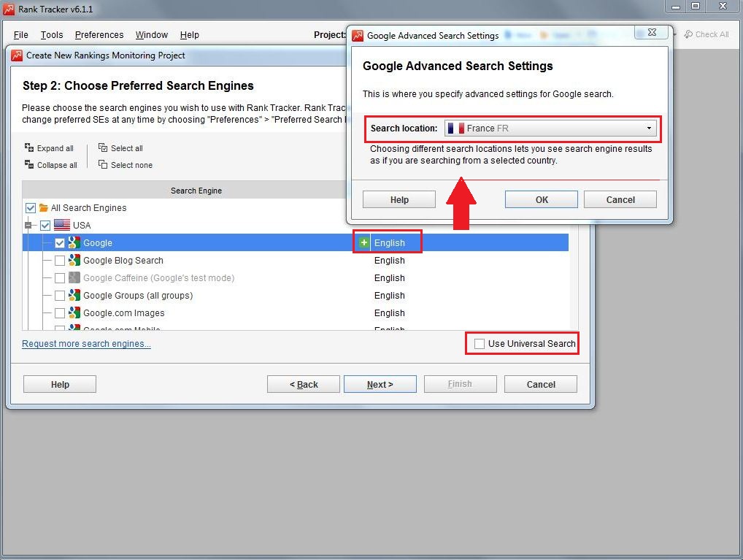Click the Create New Rankings Monitoring Project icon
The image size is (743, 560).
tap(17, 55)
